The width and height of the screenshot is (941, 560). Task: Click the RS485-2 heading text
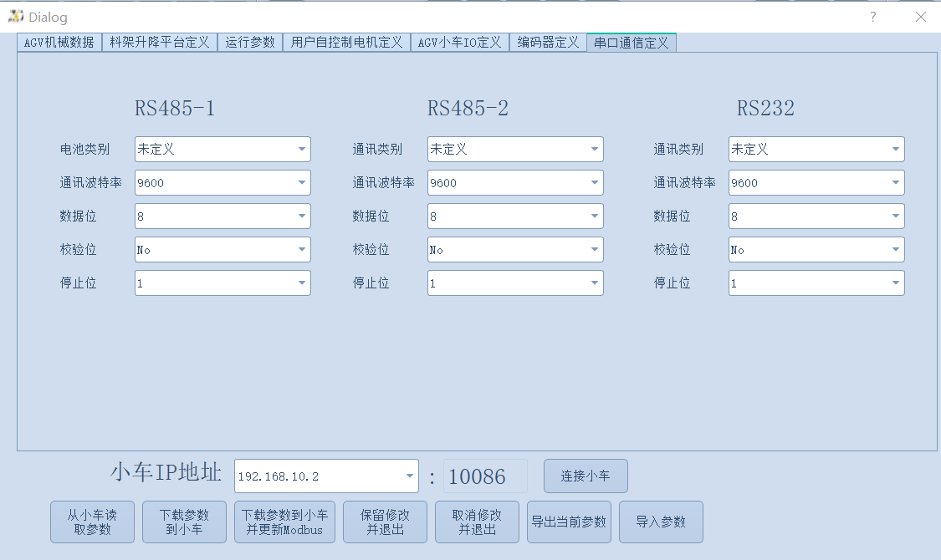coord(468,109)
